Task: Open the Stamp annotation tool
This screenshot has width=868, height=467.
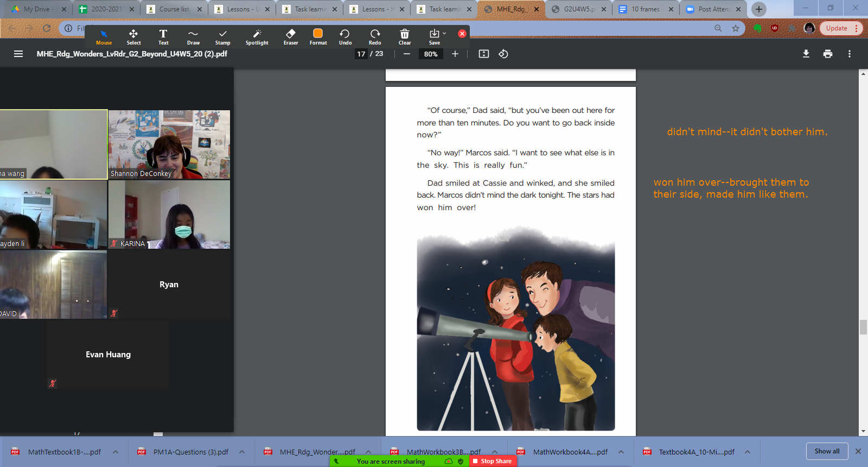Action: tap(222, 37)
